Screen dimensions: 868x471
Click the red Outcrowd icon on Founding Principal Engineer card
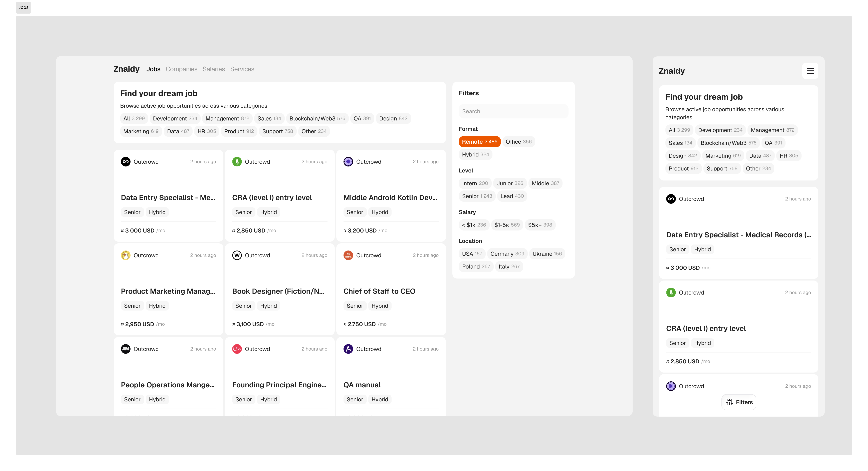[237, 349]
